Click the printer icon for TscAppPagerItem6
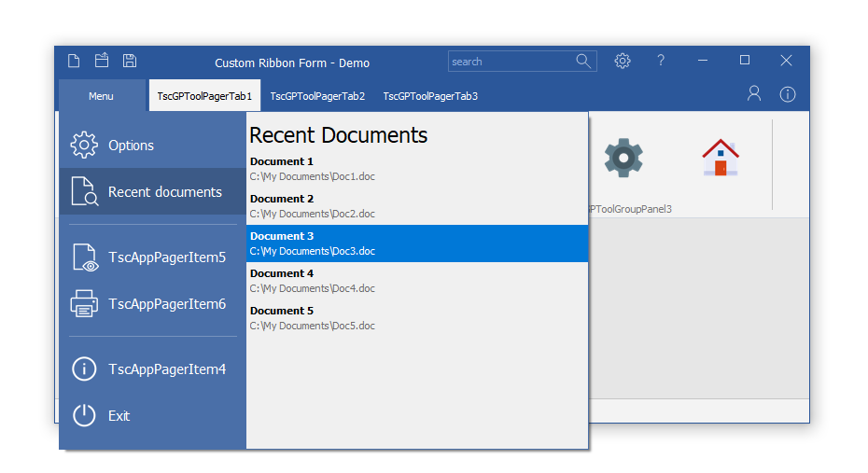This screenshot has width=868, height=473. tap(84, 304)
